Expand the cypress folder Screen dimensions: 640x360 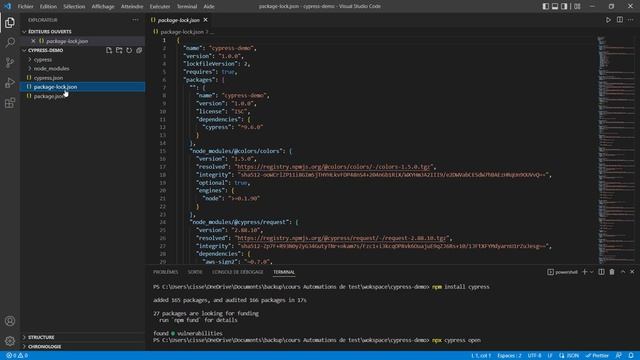[x=42, y=60]
